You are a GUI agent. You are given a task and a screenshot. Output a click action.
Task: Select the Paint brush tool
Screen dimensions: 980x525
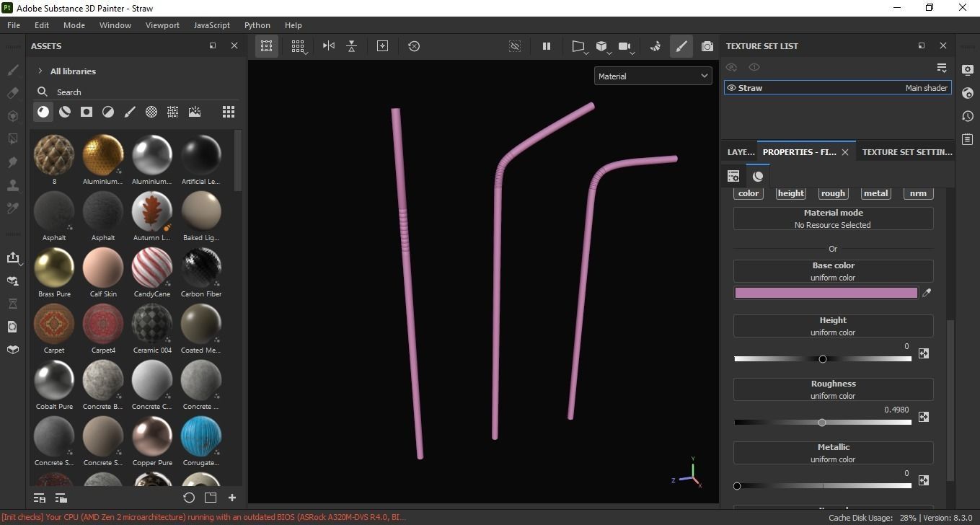[12, 71]
